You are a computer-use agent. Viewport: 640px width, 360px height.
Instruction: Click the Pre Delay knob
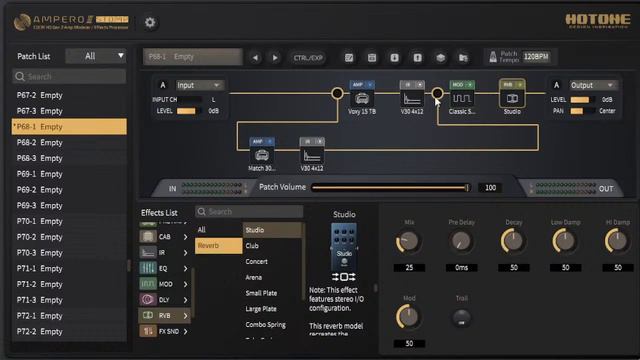[461, 242]
